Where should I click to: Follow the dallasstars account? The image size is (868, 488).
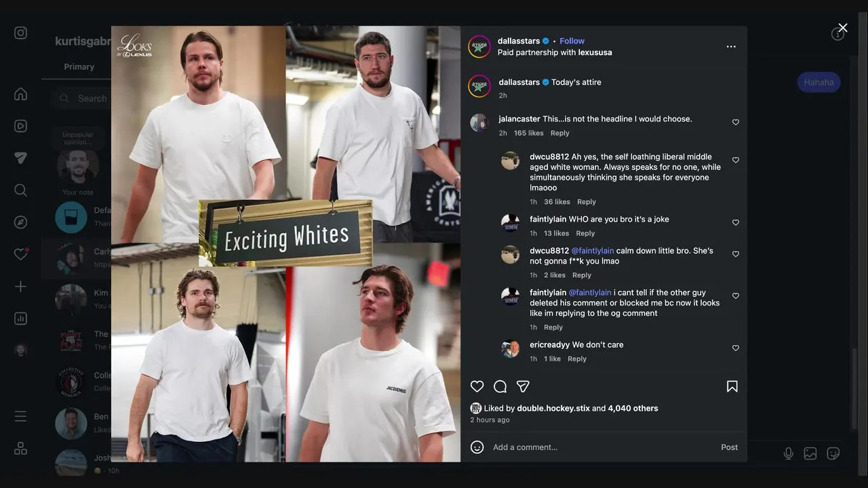[x=572, y=41]
